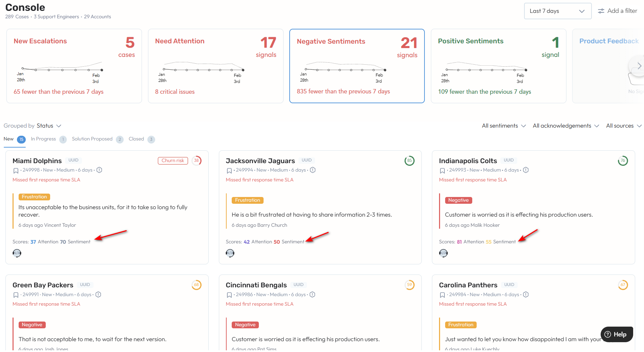Image resolution: width=644 pixels, height=352 pixels.
Task: Click '8 critical issues' text in Need Attention
Action: 175,92
